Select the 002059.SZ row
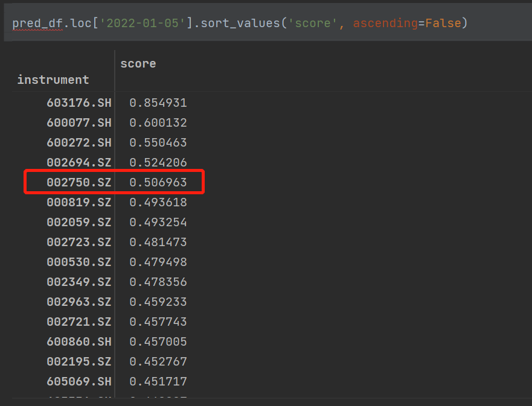The width and height of the screenshot is (532, 406). [x=79, y=222]
